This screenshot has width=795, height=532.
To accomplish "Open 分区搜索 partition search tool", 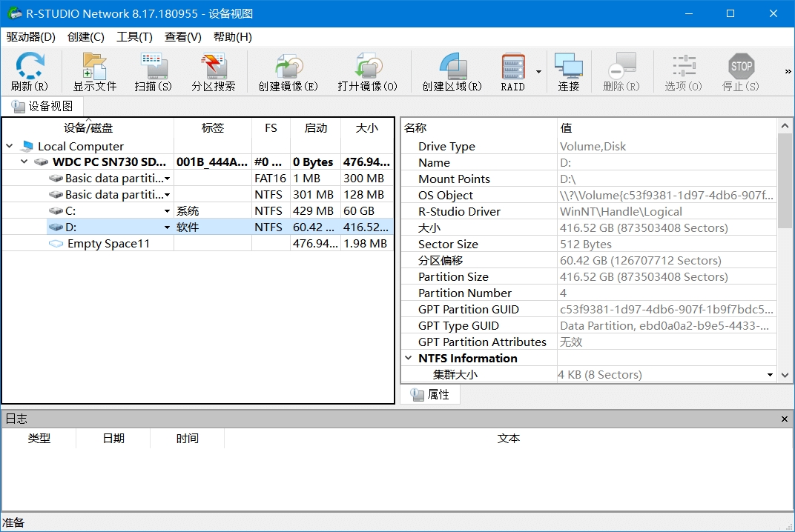I will 214,71.
